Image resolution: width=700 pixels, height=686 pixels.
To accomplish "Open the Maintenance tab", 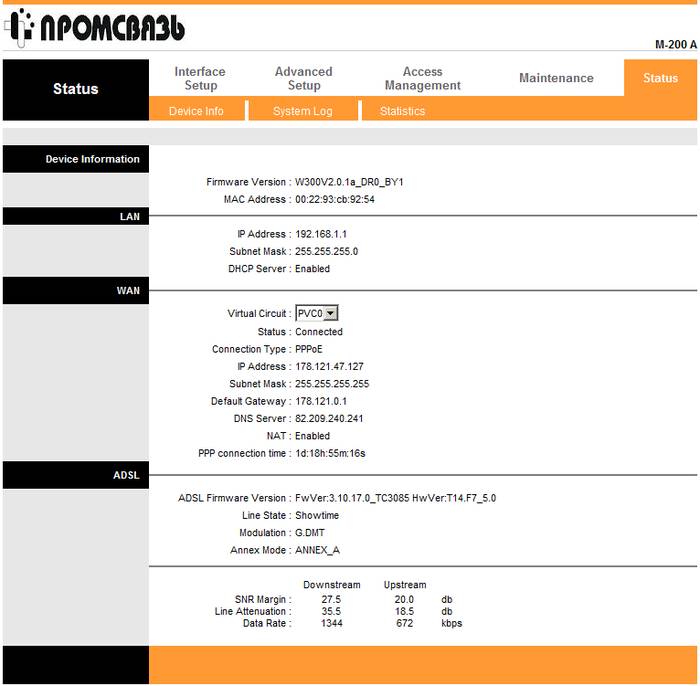I will 556,78.
